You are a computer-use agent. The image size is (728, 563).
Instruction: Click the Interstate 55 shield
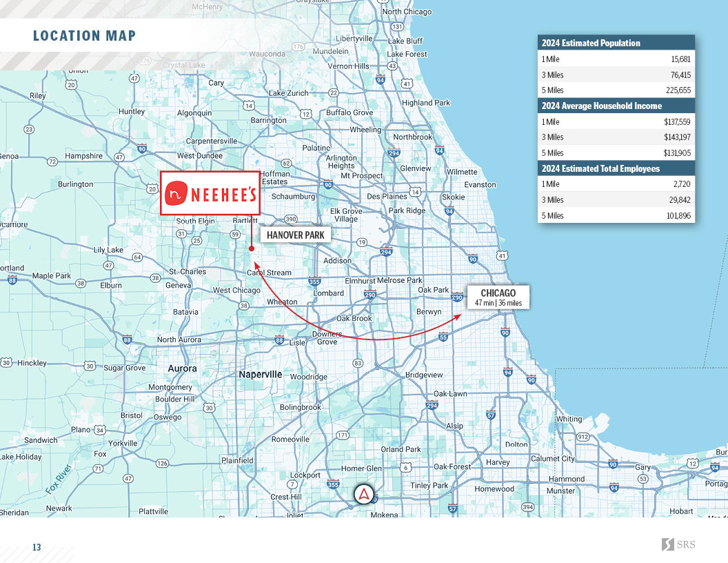pos(443,337)
